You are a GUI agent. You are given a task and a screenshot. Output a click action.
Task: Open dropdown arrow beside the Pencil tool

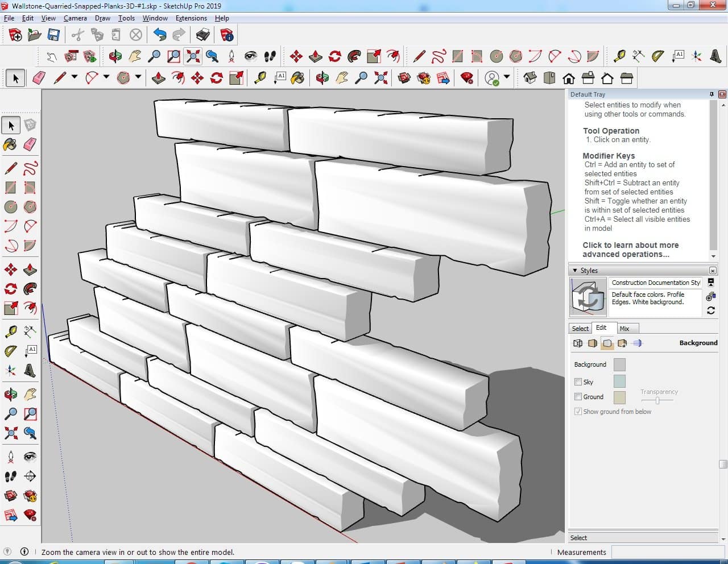[74, 77]
